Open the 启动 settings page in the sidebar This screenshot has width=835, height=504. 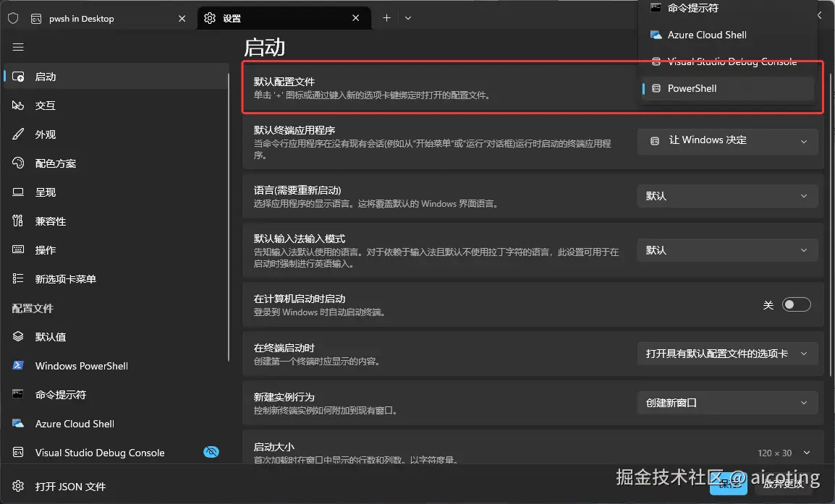point(116,77)
